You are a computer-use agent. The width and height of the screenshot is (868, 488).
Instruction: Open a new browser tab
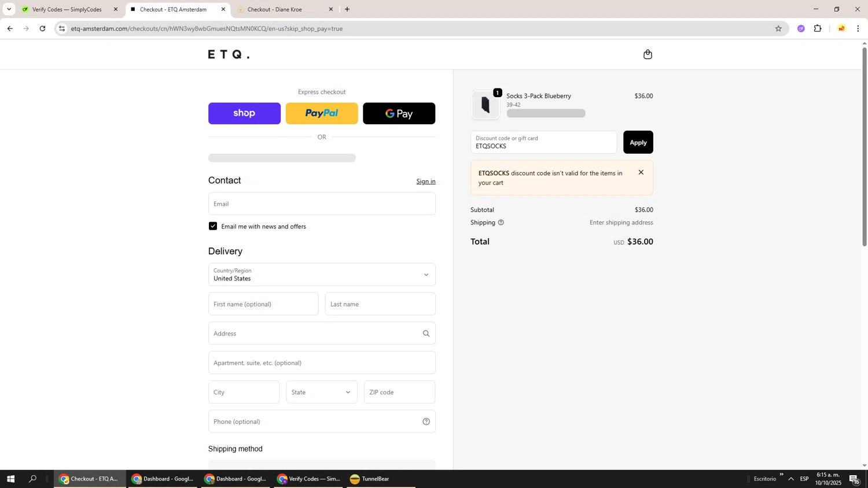(347, 9)
